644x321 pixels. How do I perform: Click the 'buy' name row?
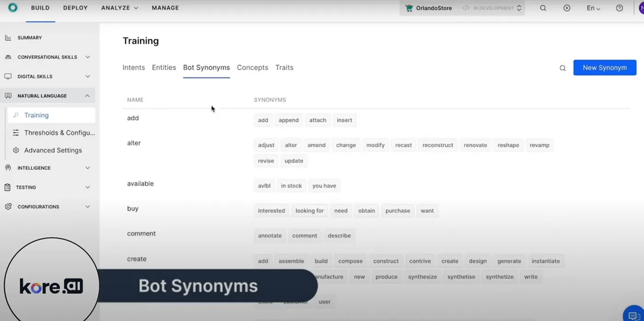point(132,208)
